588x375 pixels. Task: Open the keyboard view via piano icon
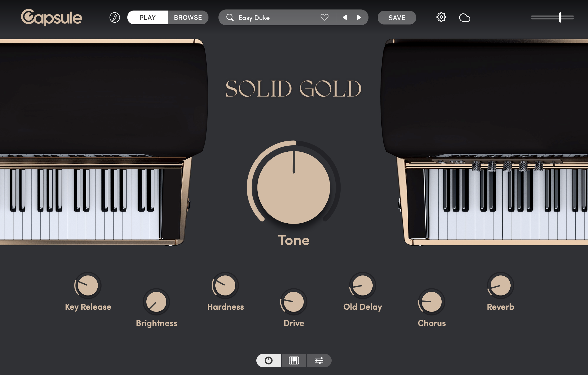(294, 361)
